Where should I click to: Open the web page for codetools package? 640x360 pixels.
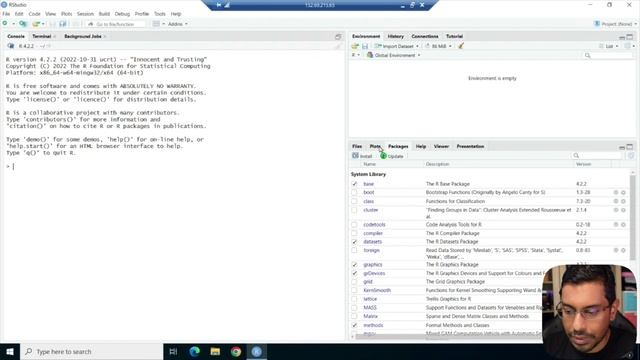coord(616,224)
